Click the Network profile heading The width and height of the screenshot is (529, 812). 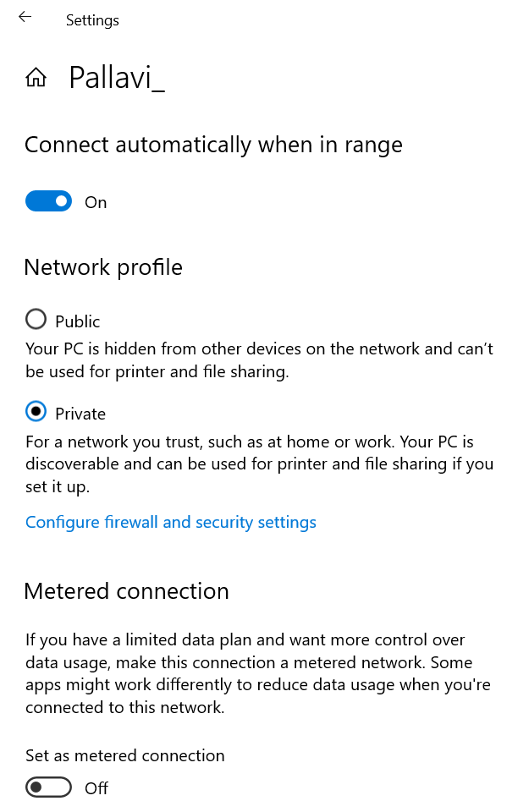pos(103,267)
